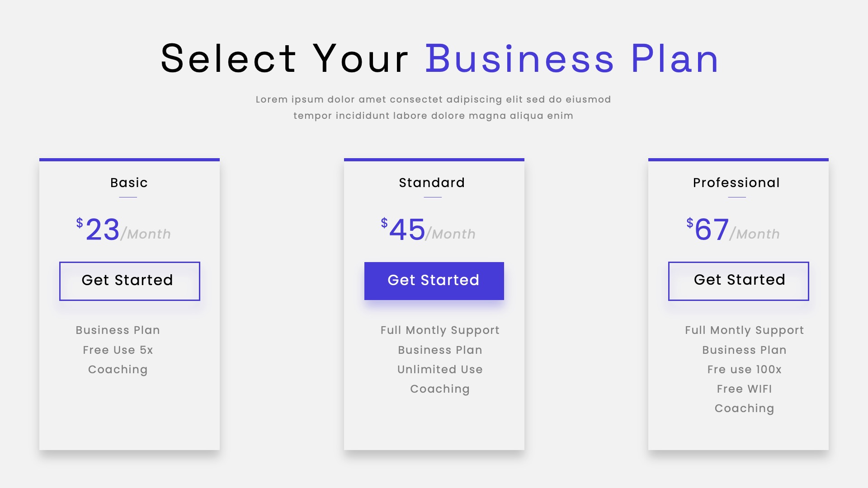Click Coaching in the Standard plan list
868x488 pixels.
[439, 389]
